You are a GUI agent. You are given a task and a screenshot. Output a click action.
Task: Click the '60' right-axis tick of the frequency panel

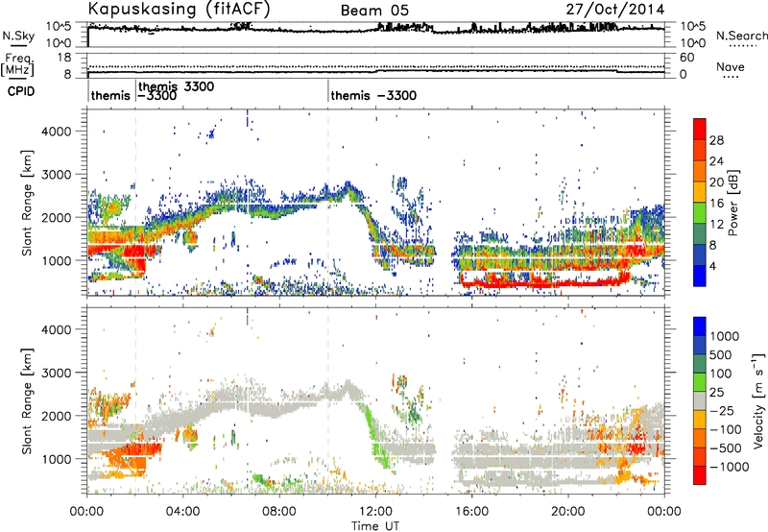[x=686, y=58]
